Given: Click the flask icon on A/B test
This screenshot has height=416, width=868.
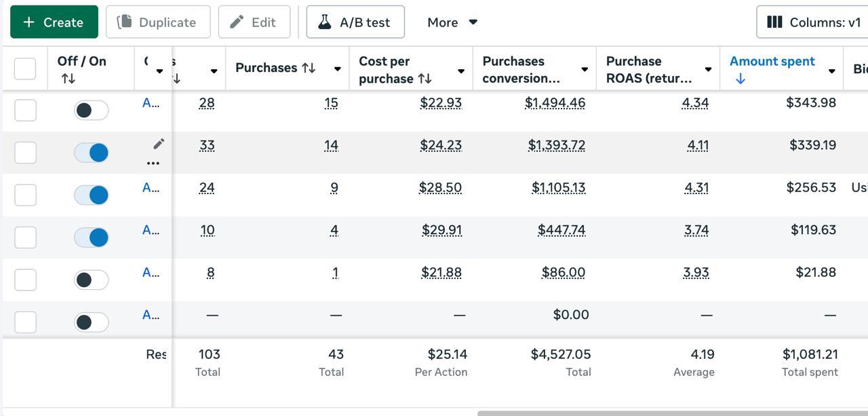Looking at the screenshot, I should click(325, 22).
